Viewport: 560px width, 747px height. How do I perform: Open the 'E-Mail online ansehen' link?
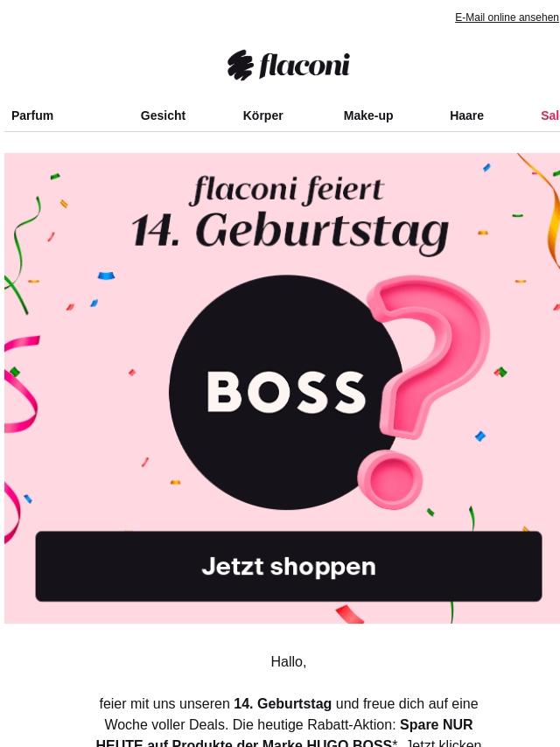507,17
